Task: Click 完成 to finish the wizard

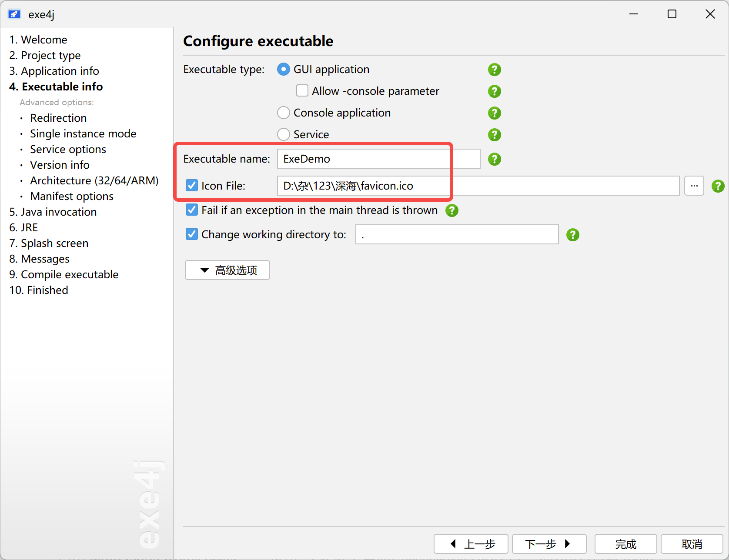Action: 625,544
